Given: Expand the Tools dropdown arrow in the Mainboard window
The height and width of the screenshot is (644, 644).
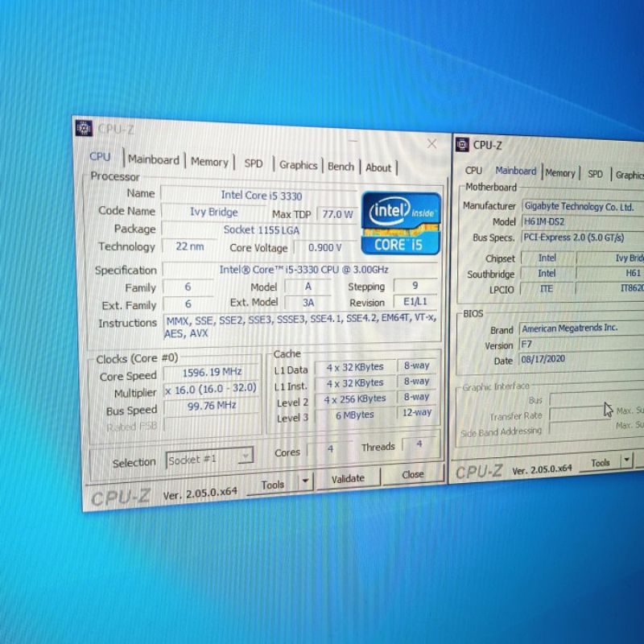Looking at the screenshot, I should (627, 461).
